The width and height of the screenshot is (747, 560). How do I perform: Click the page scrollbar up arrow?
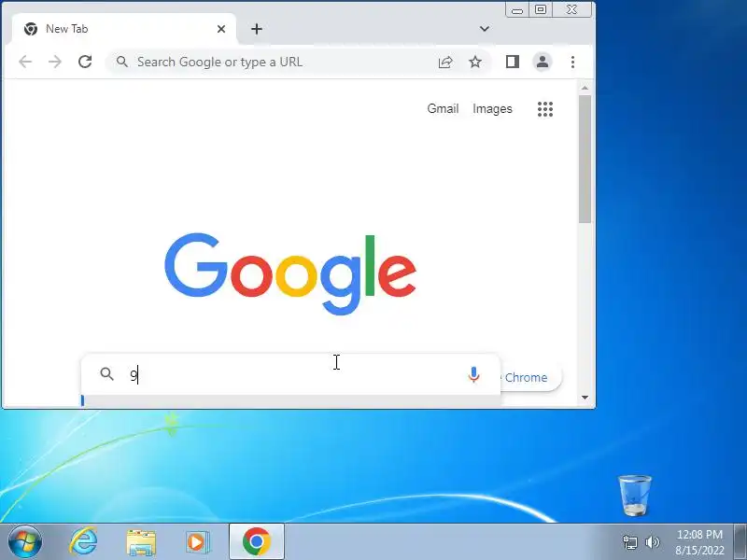585,88
